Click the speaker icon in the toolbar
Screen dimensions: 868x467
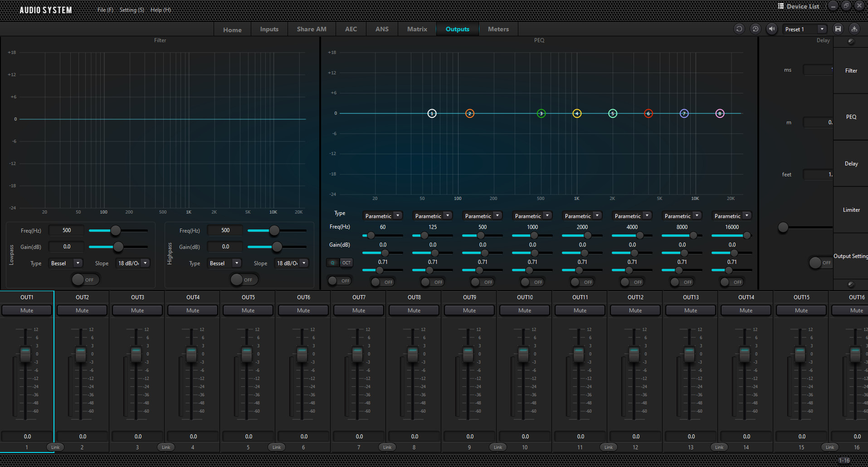coord(772,29)
